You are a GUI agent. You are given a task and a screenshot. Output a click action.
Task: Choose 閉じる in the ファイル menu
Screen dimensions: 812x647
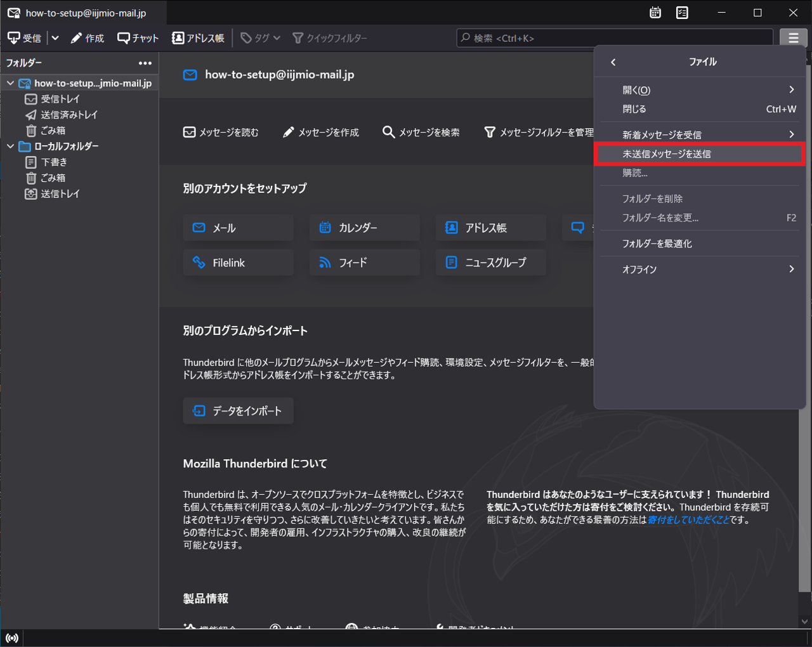[x=700, y=109]
